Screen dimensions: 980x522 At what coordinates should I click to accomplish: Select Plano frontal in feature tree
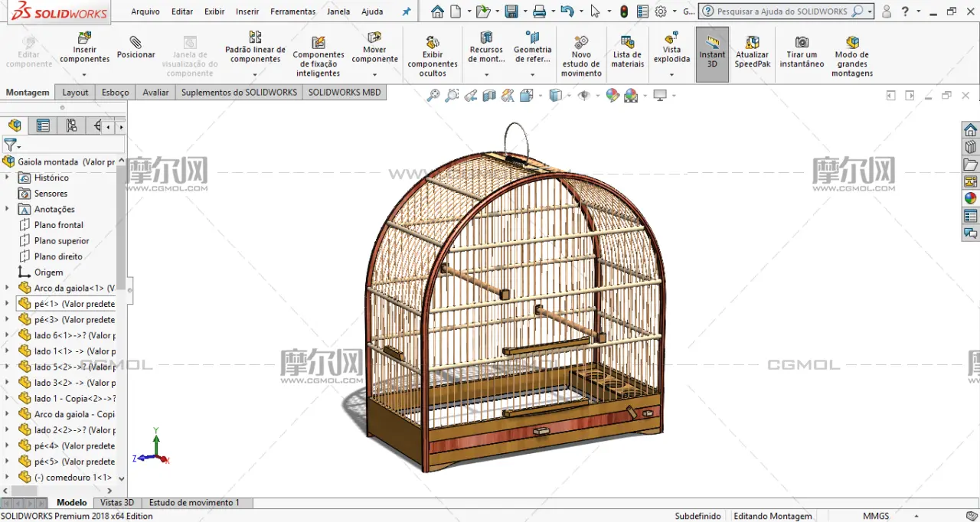point(58,225)
